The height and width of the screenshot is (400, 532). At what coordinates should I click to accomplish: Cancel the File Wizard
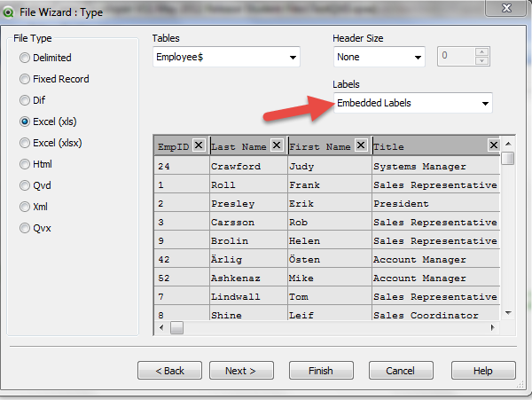point(401,371)
